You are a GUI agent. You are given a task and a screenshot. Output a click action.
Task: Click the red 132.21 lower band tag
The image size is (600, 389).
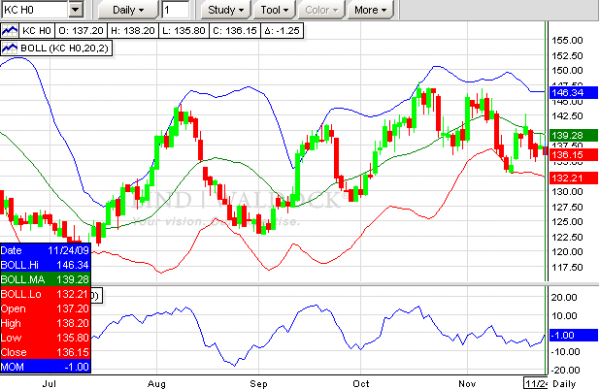click(573, 178)
